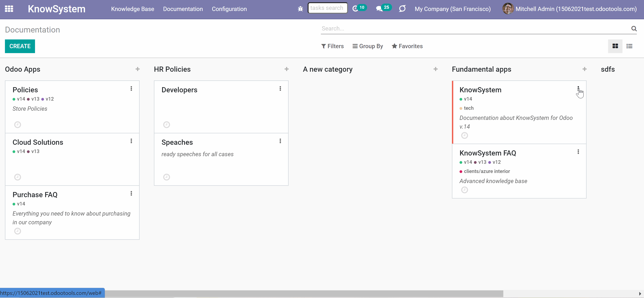Open the Developers card options menu

(280, 89)
